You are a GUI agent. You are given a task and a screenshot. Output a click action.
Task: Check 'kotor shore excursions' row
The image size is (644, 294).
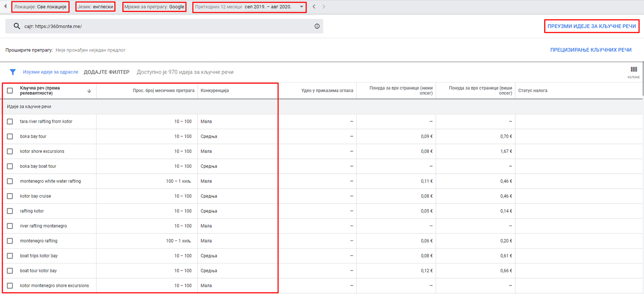(x=10, y=151)
